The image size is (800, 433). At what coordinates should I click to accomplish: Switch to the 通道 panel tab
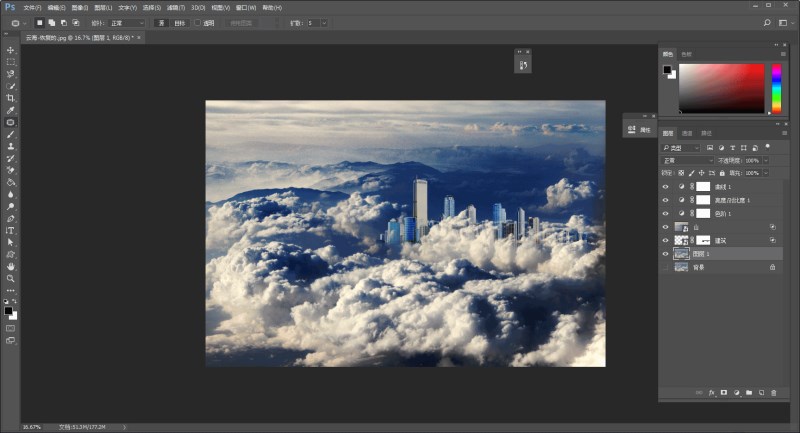pos(687,133)
